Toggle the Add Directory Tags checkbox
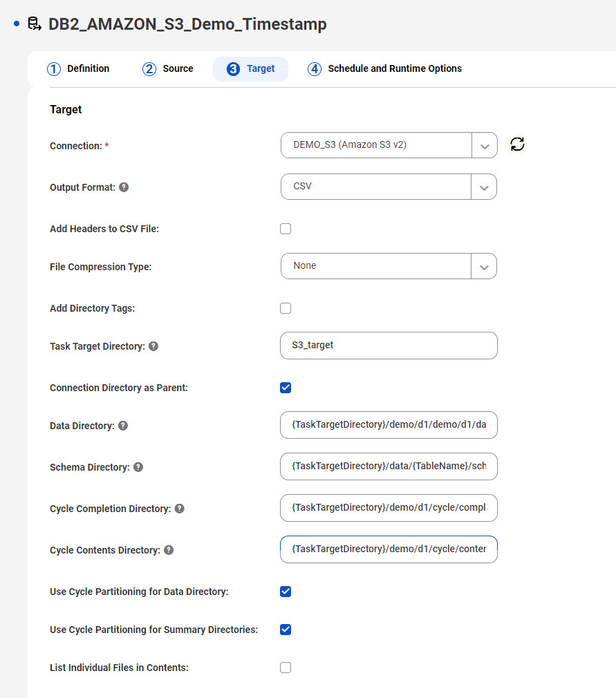The width and height of the screenshot is (616, 698). [286, 308]
